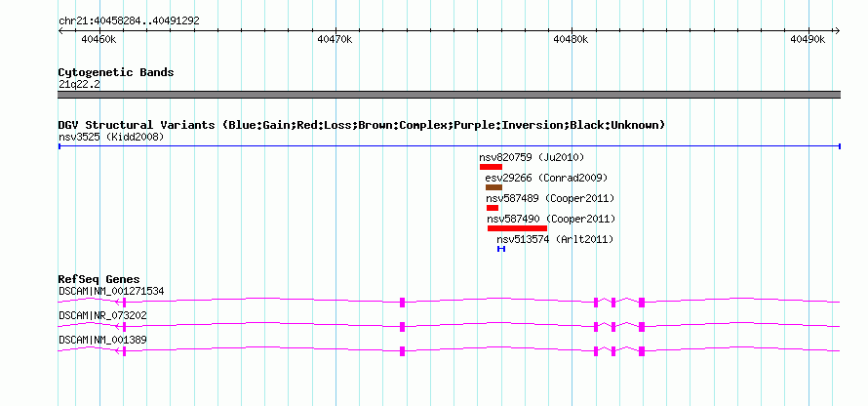Open the nsv587490 (Cooper2011) variant label
868x406 pixels.
click(551, 219)
